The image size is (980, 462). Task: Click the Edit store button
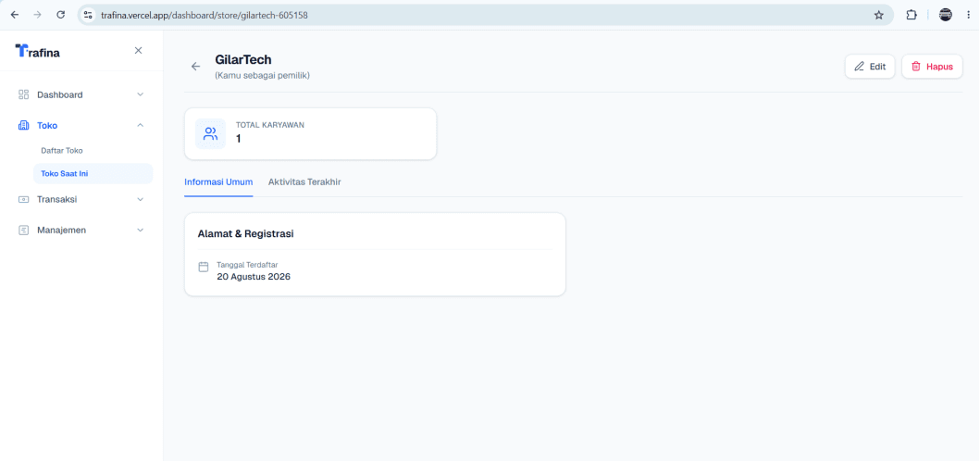(x=870, y=67)
